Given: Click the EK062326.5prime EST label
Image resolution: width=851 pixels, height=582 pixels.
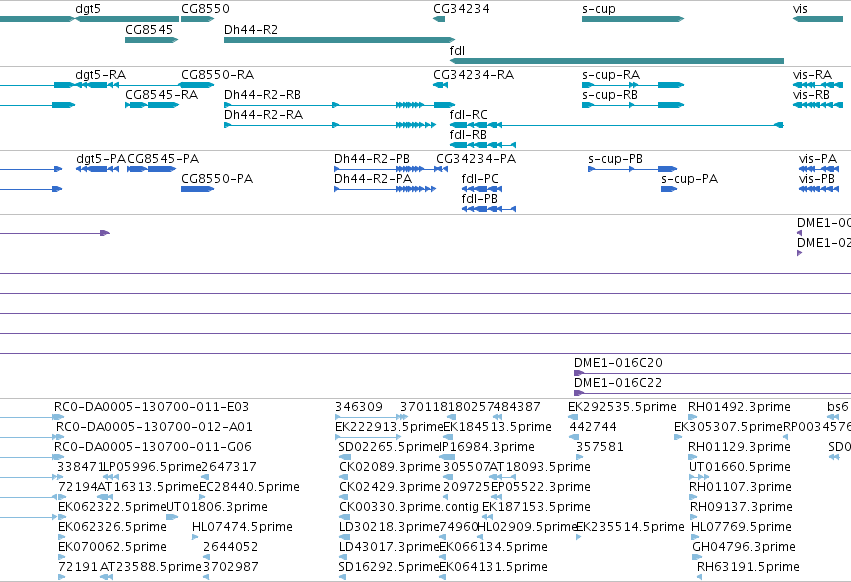Looking at the screenshot, I should [x=112, y=527].
